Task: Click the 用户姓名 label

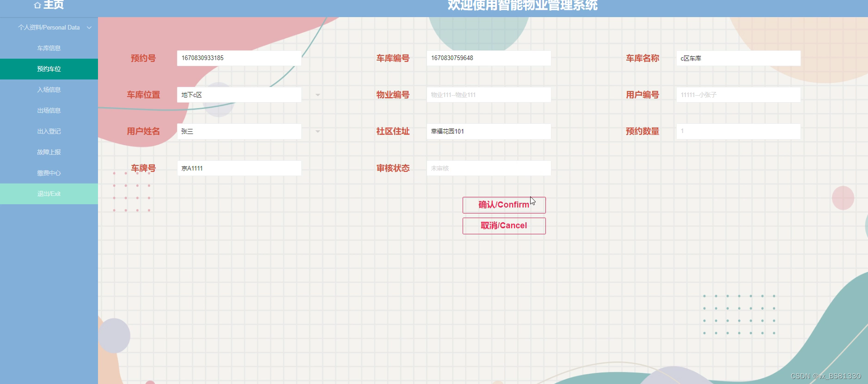Action: pos(143,131)
